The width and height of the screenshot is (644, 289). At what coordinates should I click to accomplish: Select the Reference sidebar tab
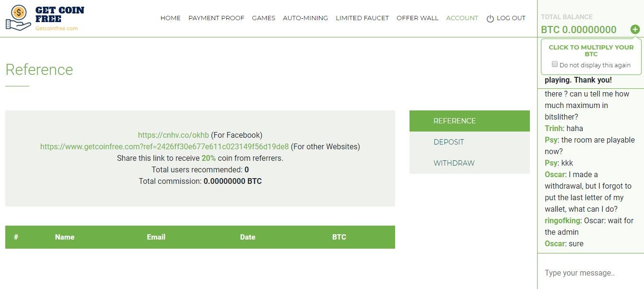455,121
